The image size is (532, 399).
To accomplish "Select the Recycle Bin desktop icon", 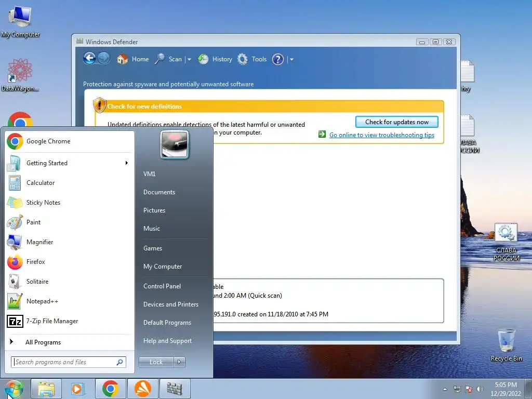I will click(506, 345).
